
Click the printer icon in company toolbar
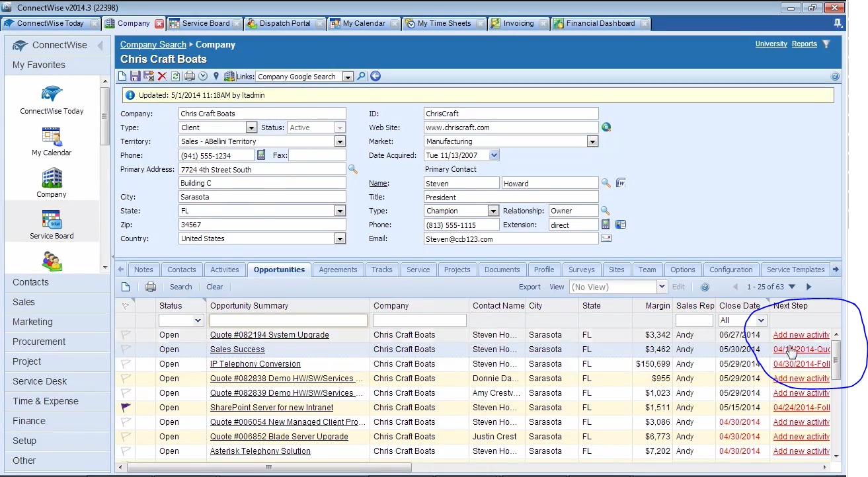190,77
